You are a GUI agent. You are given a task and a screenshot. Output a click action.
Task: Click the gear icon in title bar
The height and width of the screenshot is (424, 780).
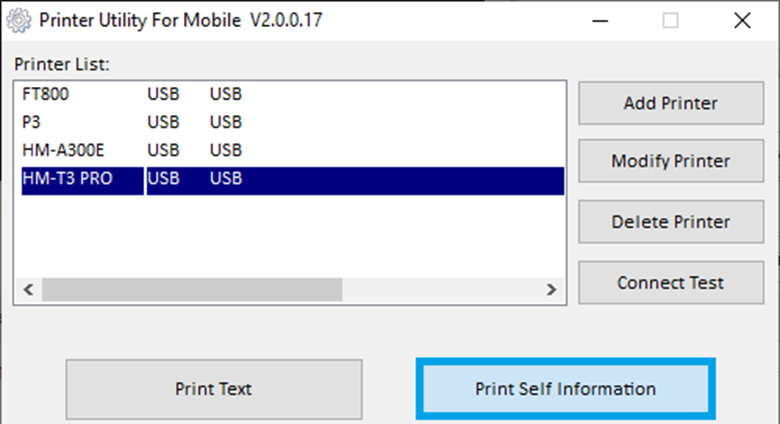[19, 20]
